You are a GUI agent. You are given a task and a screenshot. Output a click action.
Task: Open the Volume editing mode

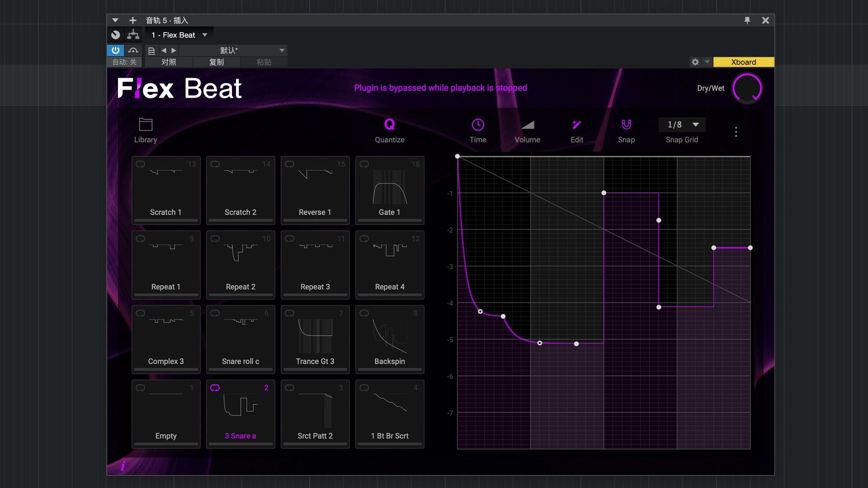528,125
